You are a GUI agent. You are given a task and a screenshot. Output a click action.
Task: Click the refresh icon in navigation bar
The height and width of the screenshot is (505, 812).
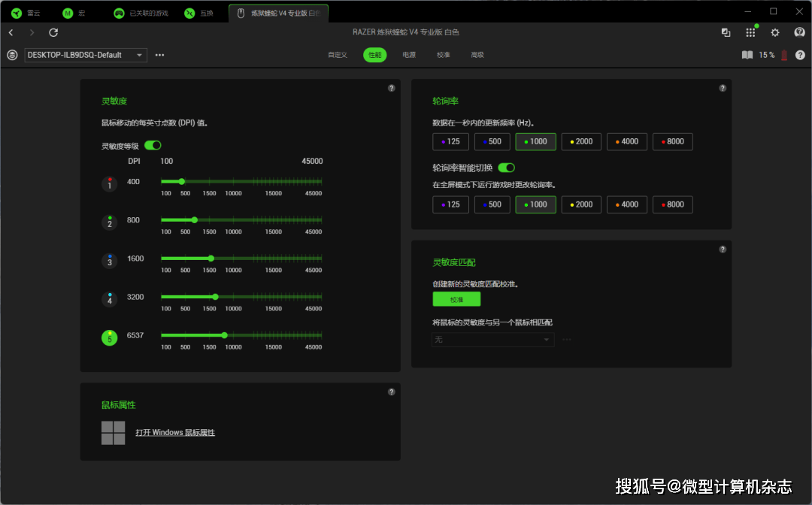(x=53, y=32)
